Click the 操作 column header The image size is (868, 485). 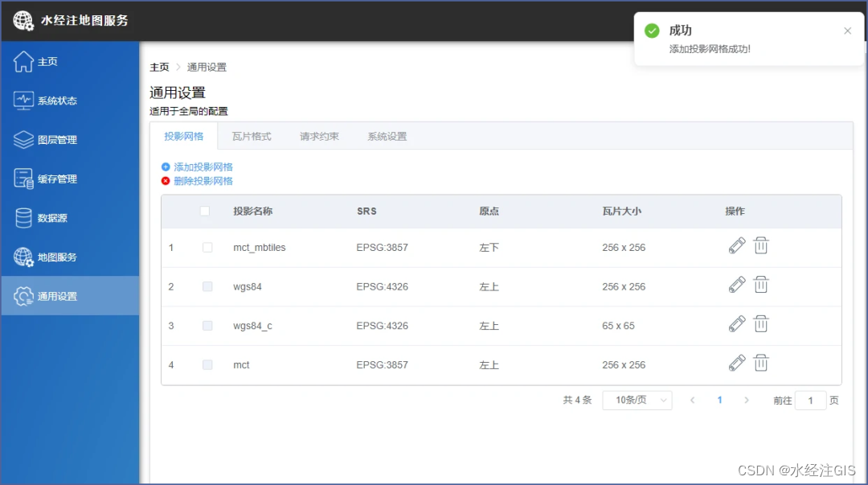(735, 212)
